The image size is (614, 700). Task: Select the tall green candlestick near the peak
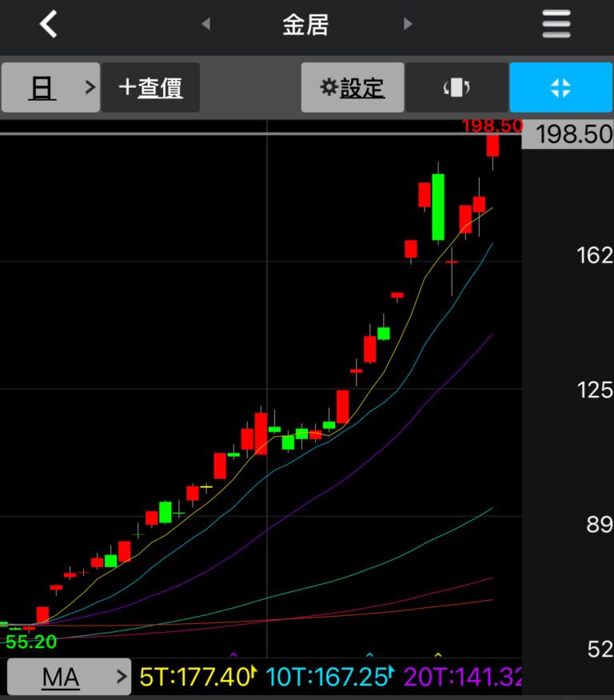click(437, 206)
